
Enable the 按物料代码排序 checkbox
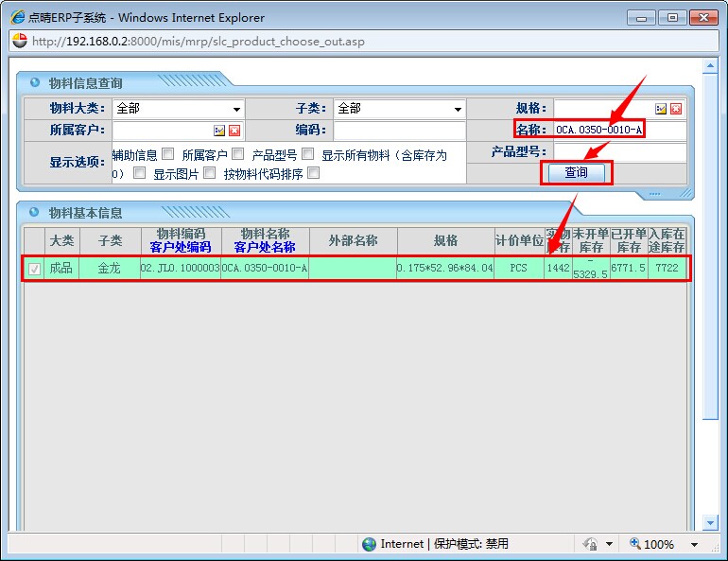[314, 173]
